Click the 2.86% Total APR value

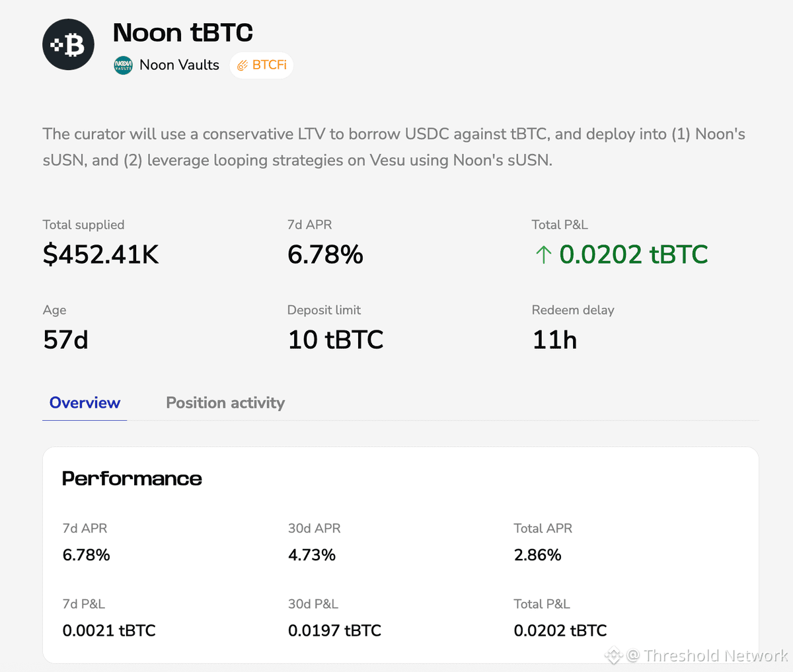[537, 555]
